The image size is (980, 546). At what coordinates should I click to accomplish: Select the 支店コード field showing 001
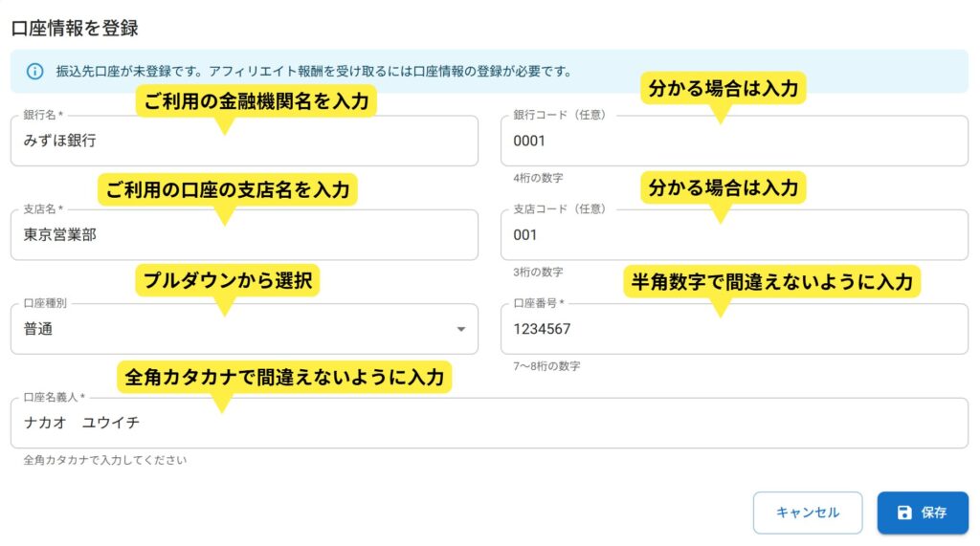pyautogui.click(x=733, y=235)
